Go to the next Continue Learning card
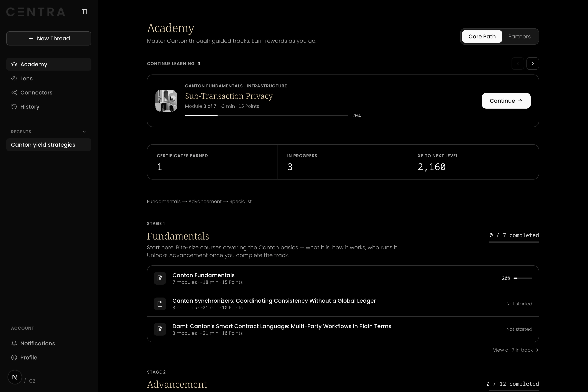Screen dimensions: 588x392 [533, 64]
